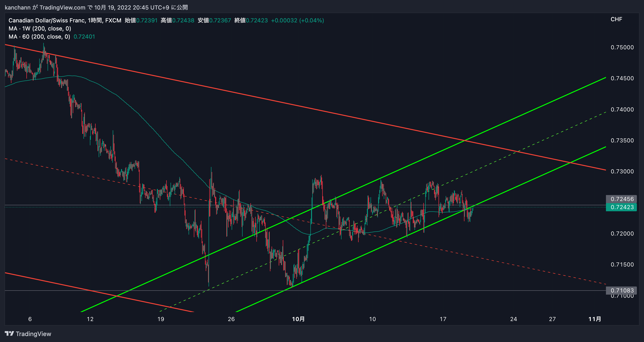Click the 高値 high value 0.72438
644x342 pixels.
[x=183, y=20]
